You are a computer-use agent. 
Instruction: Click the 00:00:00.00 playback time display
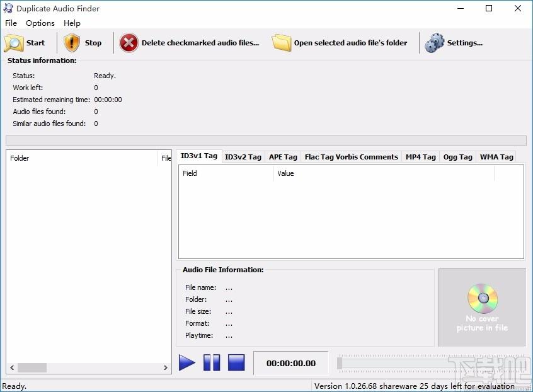(x=291, y=363)
